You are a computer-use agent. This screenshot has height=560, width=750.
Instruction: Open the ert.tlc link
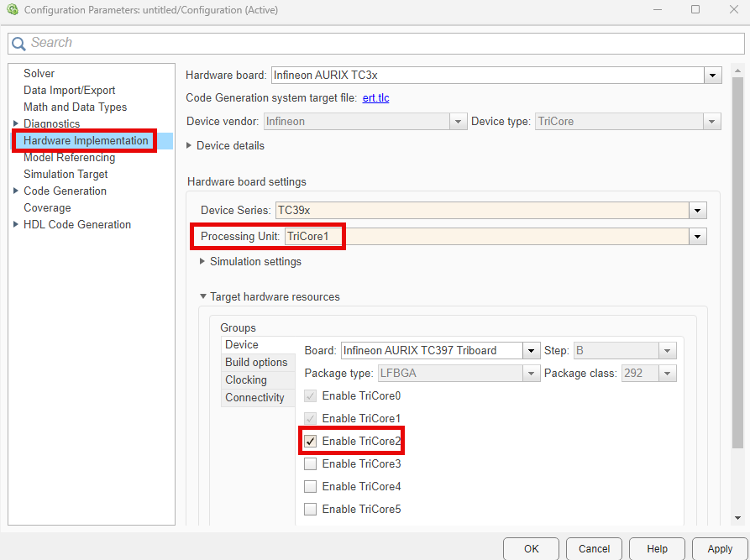tap(375, 97)
